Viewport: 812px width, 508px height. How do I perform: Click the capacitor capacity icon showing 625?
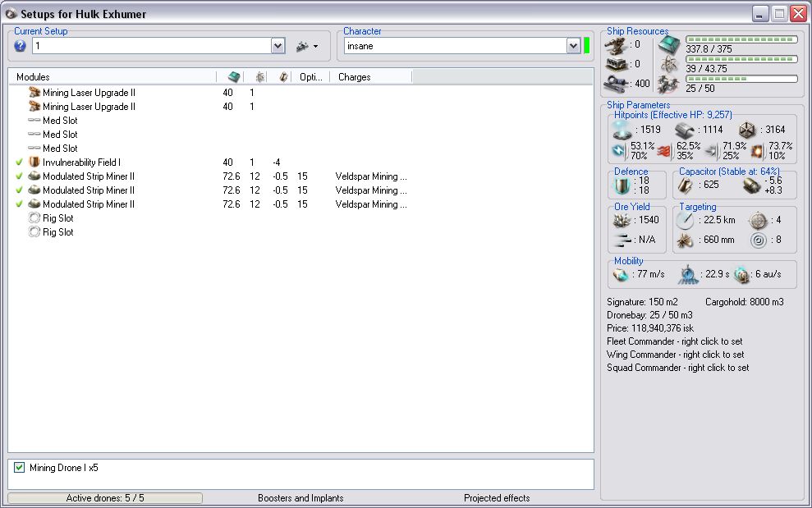coord(686,185)
